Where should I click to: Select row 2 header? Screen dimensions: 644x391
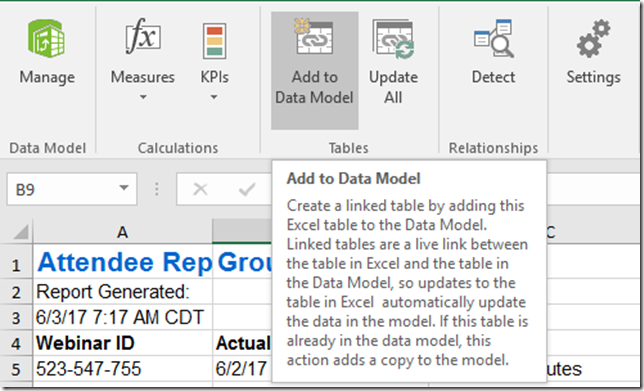[16, 292]
